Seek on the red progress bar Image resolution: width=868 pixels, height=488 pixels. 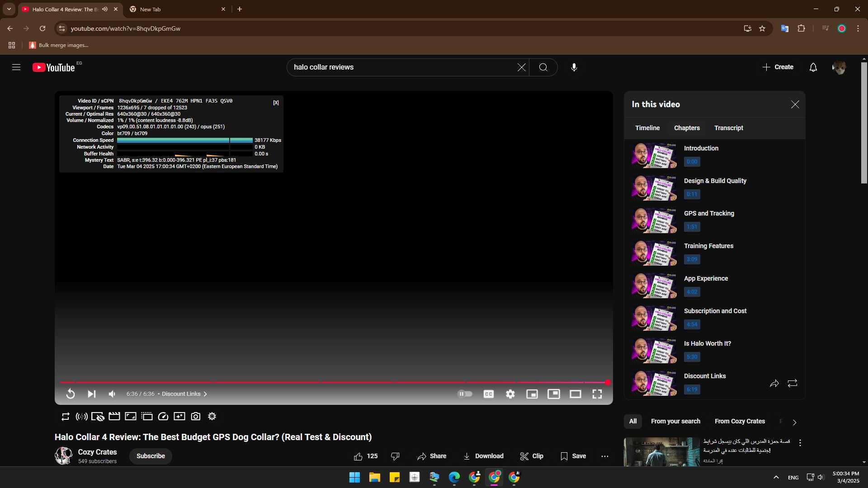[x=334, y=383]
